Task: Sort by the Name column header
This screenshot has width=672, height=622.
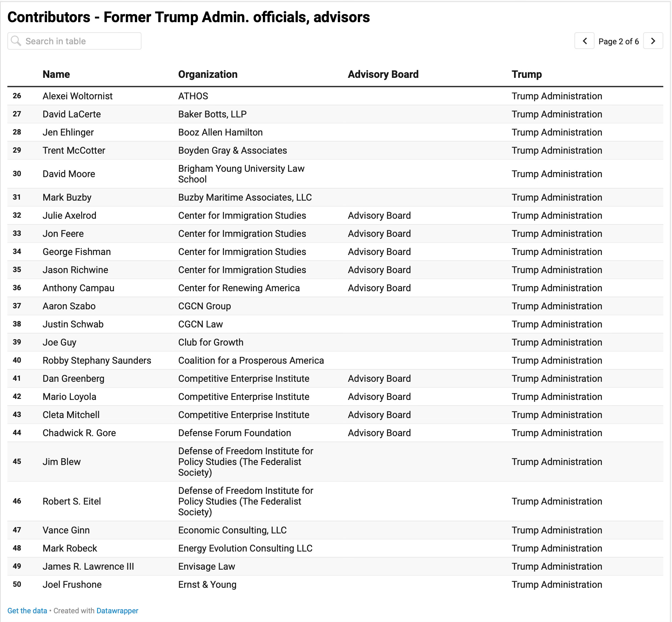Action: pos(56,74)
